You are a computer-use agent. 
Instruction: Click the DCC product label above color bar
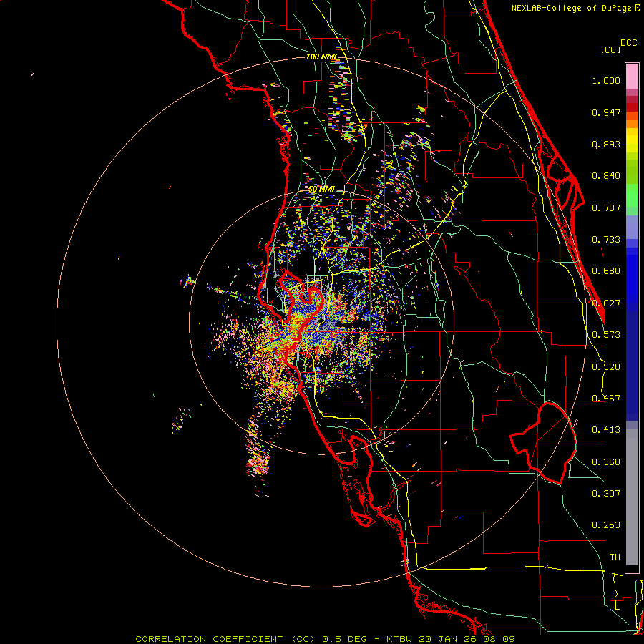(628, 43)
